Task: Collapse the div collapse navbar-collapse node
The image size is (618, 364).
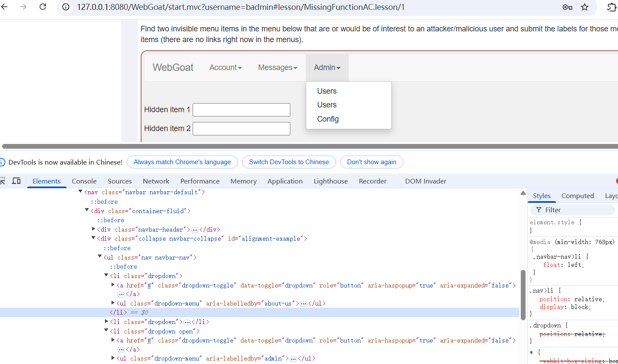Action: tap(93, 238)
